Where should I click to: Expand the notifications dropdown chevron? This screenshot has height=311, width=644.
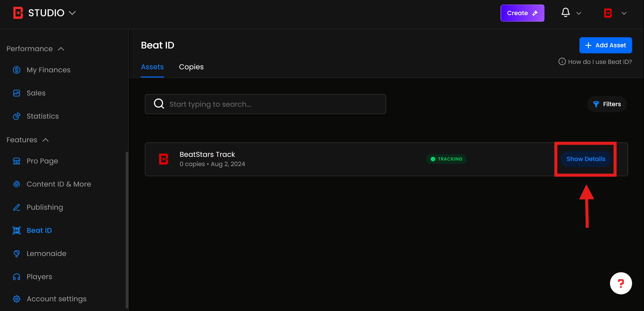click(578, 13)
